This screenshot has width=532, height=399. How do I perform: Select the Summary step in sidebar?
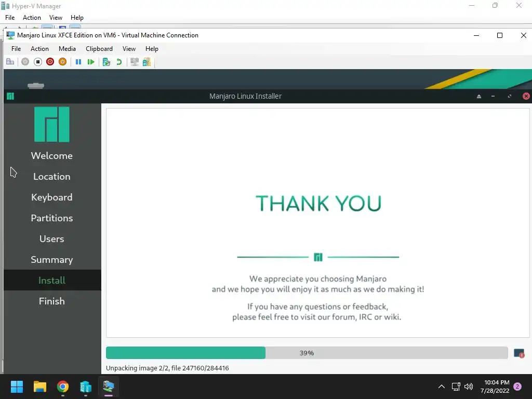[52, 260]
